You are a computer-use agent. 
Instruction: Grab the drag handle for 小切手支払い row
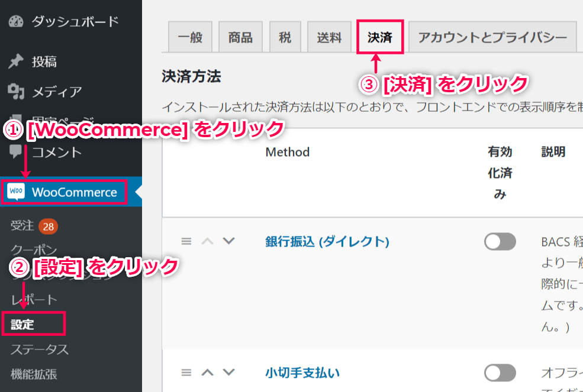[x=186, y=372]
